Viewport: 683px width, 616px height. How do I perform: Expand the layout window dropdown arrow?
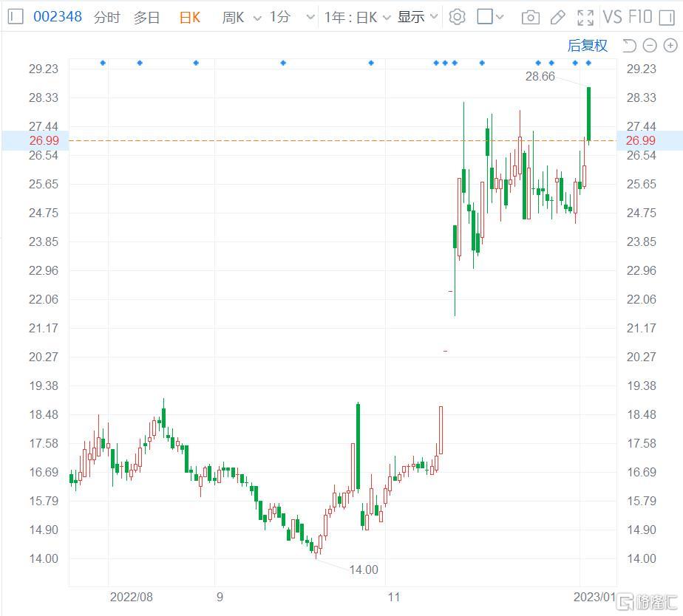coord(500,17)
